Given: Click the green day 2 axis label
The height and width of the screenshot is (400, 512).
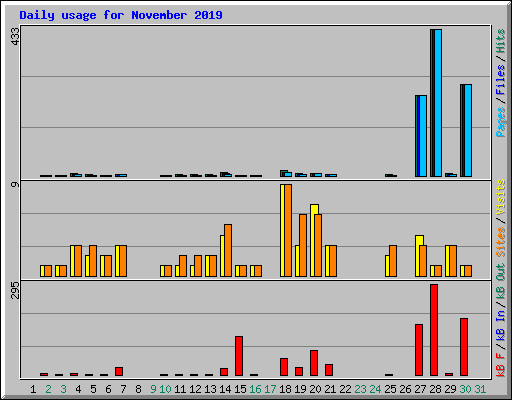Looking at the screenshot, I should 48,389.
